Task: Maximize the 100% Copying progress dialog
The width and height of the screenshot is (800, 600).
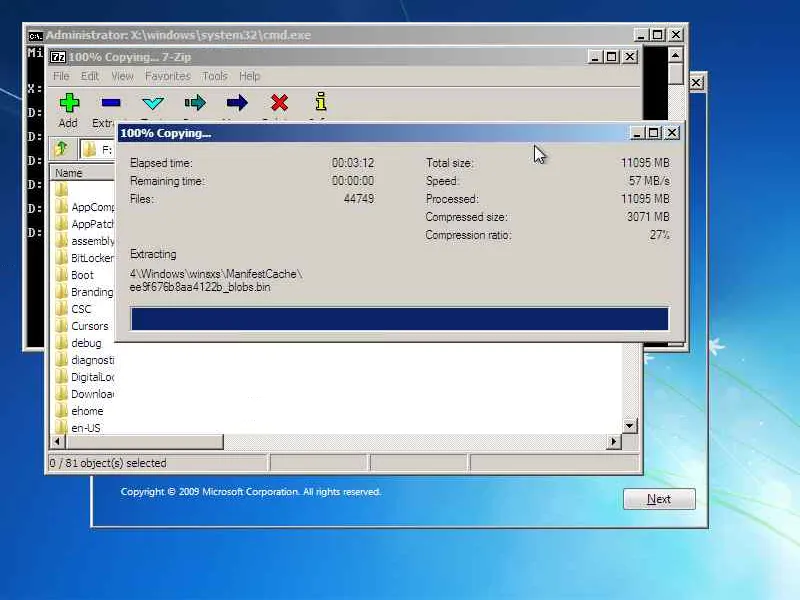Action: pos(654,134)
